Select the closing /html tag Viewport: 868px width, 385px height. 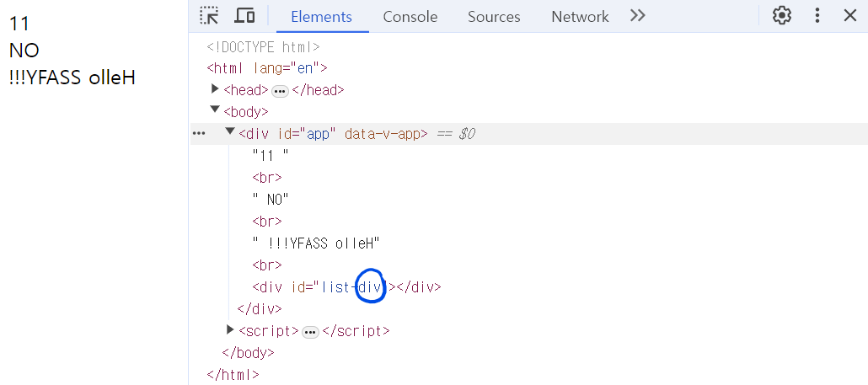tap(233, 374)
